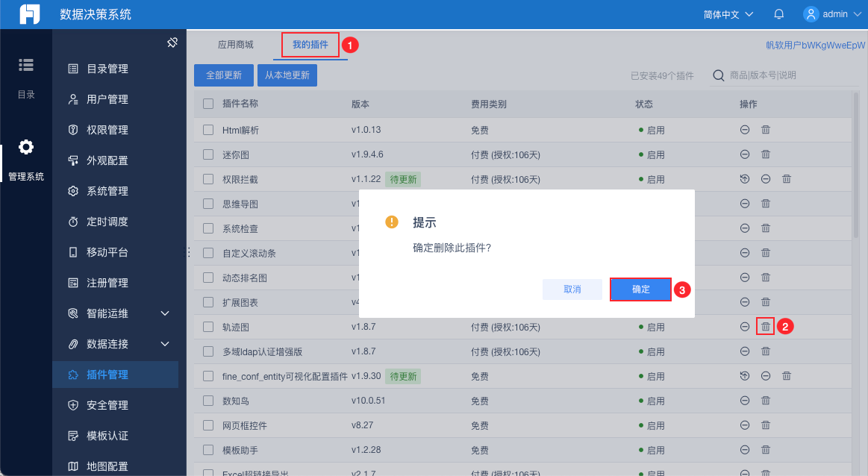Open the admin account dropdown arrow
The width and height of the screenshot is (868, 476).
pos(858,14)
